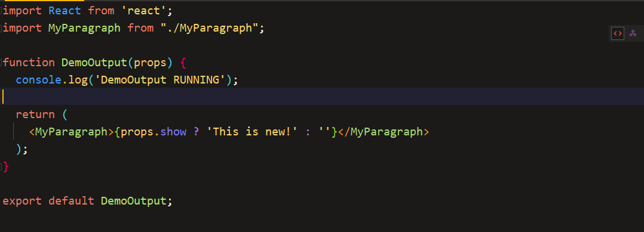
Task: Click DemoOutput in the function declaration line
Action: click(94, 63)
